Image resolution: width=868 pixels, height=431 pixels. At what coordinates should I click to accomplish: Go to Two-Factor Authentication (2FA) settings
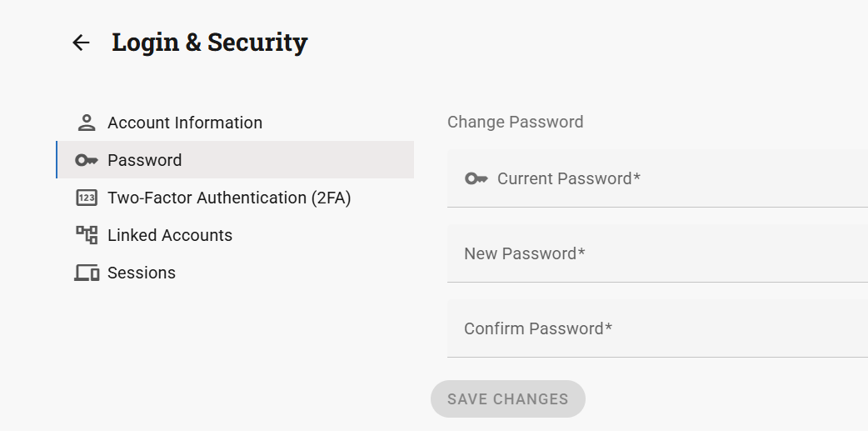(229, 198)
